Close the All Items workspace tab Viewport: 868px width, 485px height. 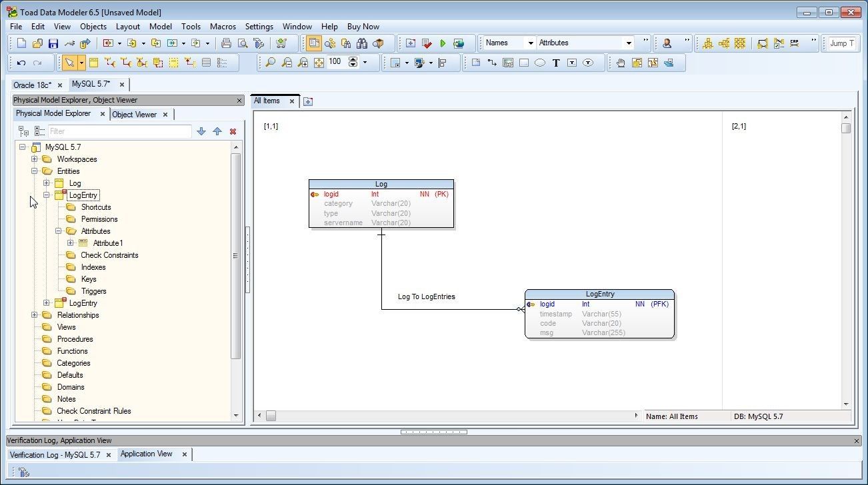(x=291, y=101)
